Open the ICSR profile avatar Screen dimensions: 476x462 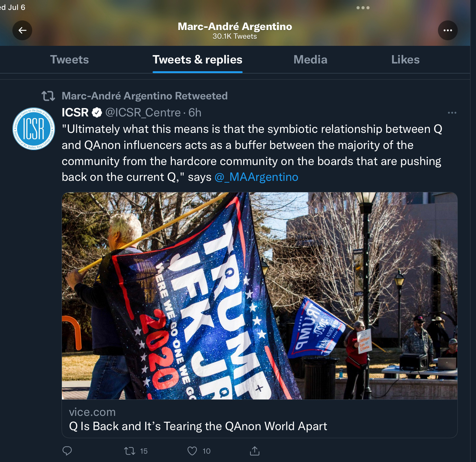[x=34, y=129]
